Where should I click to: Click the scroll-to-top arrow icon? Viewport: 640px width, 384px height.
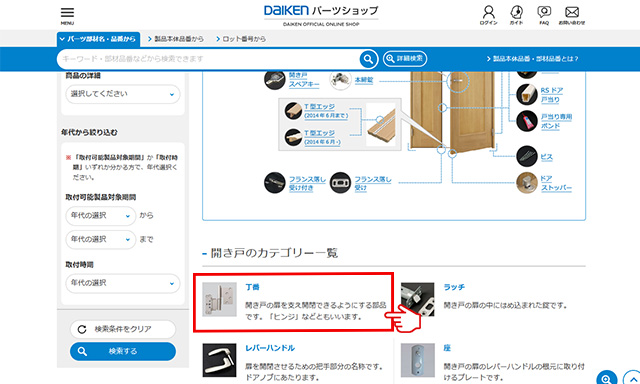[632, 379]
